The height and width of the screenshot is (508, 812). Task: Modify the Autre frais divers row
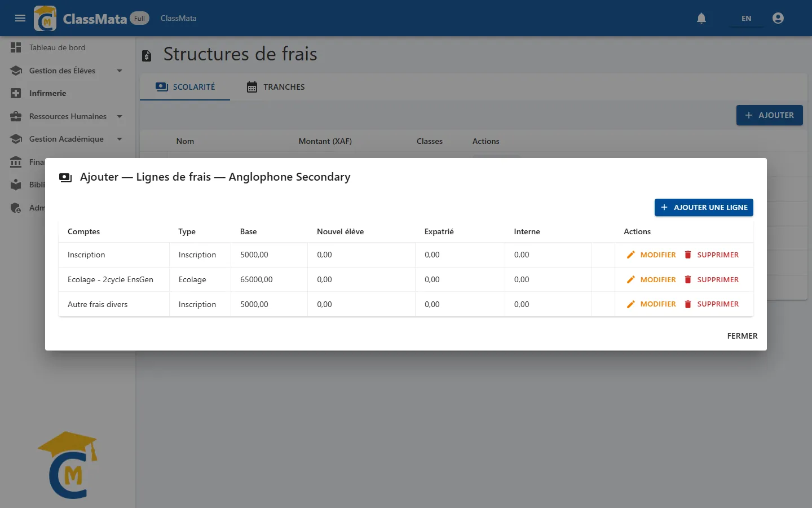click(651, 304)
